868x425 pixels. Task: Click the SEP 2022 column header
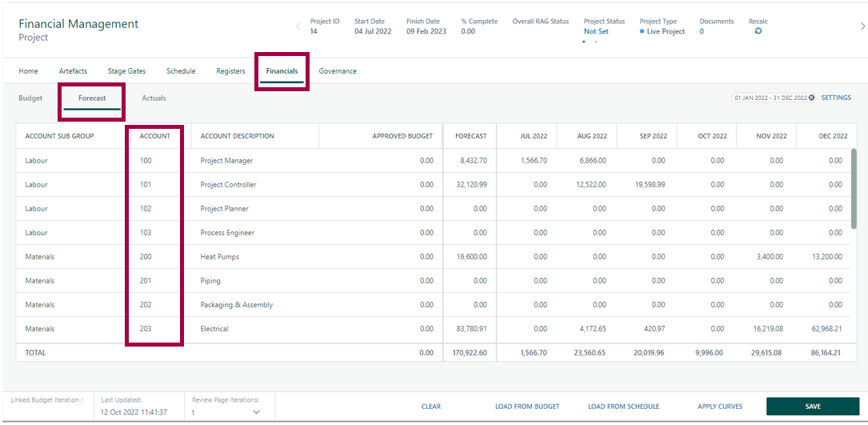click(x=653, y=136)
